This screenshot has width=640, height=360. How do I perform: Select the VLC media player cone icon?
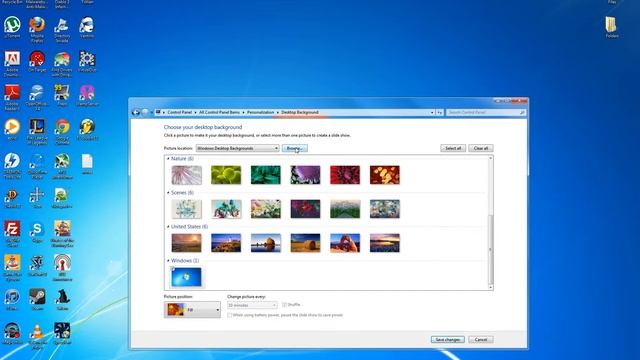coord(37,336)
